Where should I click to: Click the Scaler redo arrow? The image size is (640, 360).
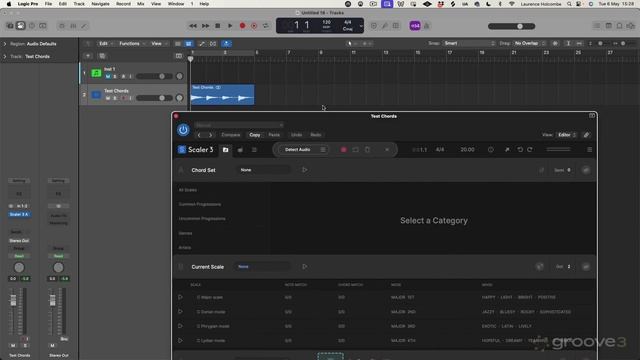click(530, 150)
